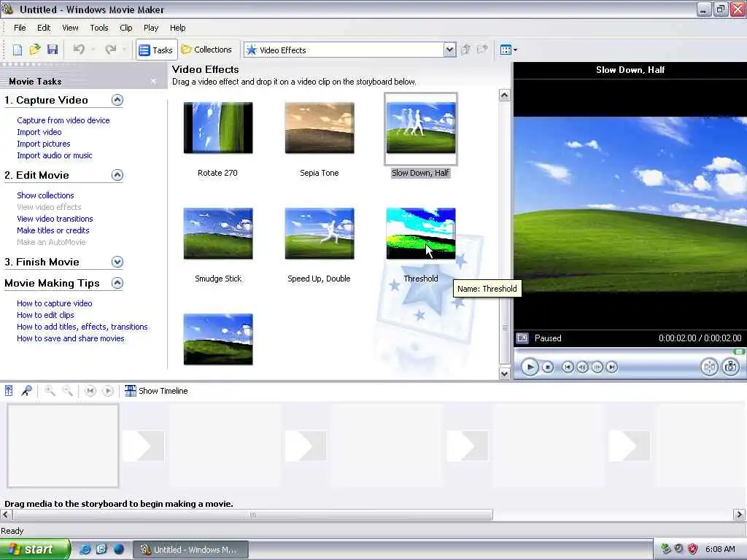Click the effects list scroll down arrow
The image size is (747, 560).
click(x=505, y=374)
